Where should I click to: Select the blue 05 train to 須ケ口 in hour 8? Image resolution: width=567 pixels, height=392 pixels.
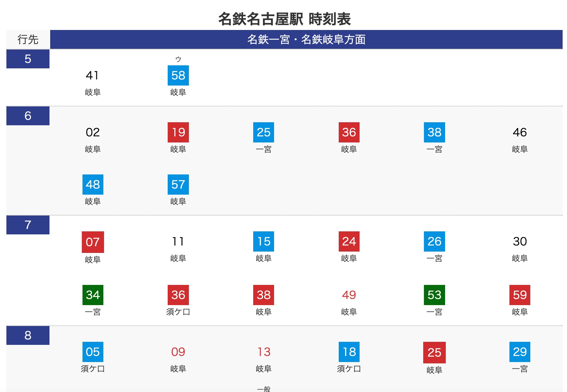pos(93,352)
